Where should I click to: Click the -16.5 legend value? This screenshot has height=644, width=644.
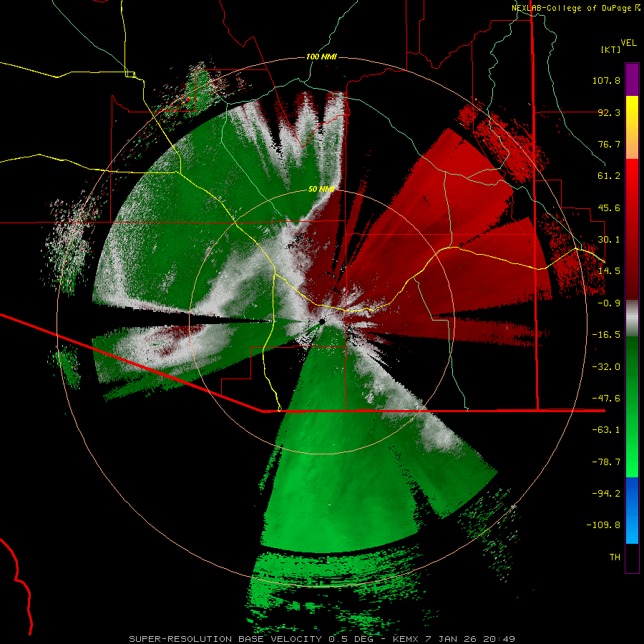[x=606, y=335]
